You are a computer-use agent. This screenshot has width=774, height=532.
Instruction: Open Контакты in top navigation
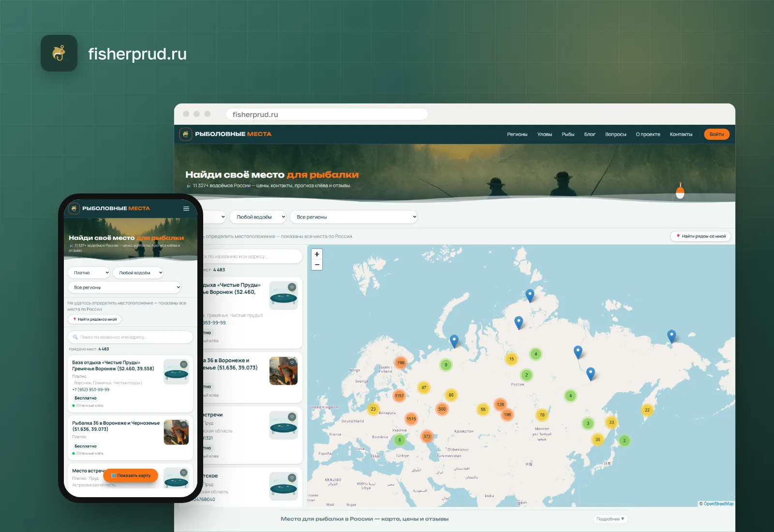[681, 134]
